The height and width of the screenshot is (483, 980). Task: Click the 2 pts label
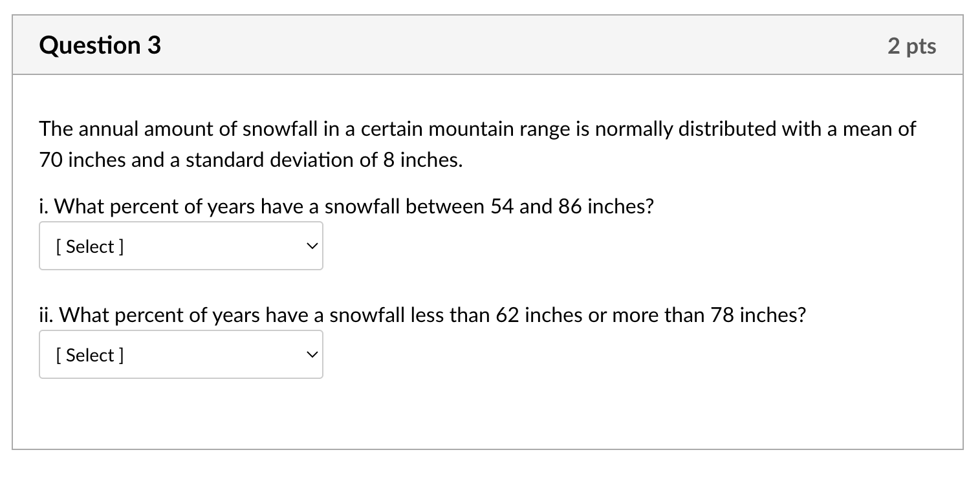[x=911, y=46]
